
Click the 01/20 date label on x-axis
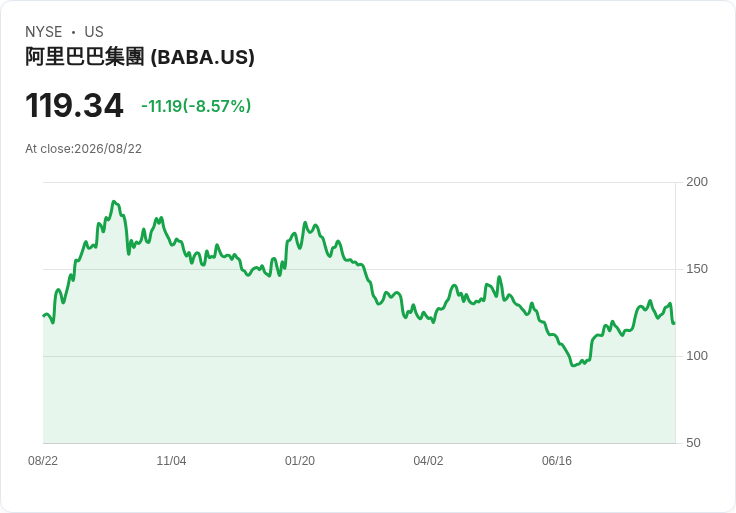pyautogui.click(x=300, y=461)
